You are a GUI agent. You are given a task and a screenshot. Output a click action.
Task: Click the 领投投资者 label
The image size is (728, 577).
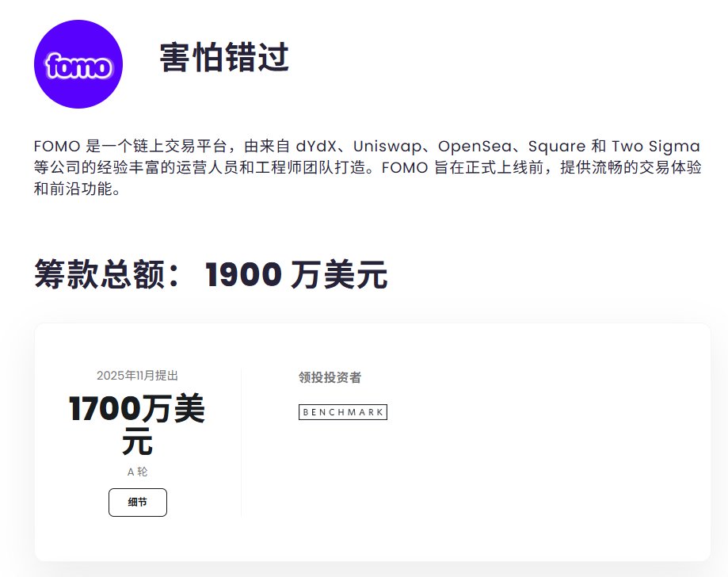point(330,377)
